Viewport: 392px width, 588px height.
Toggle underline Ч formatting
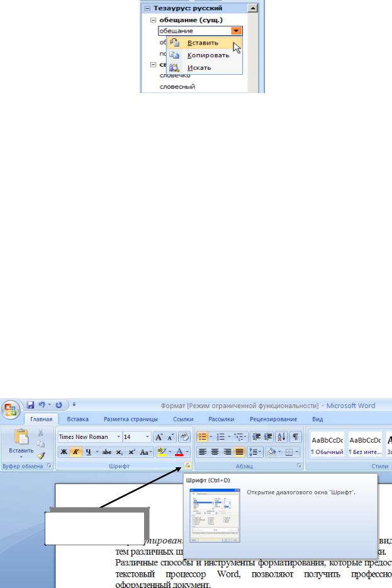(x=88, y=452)
